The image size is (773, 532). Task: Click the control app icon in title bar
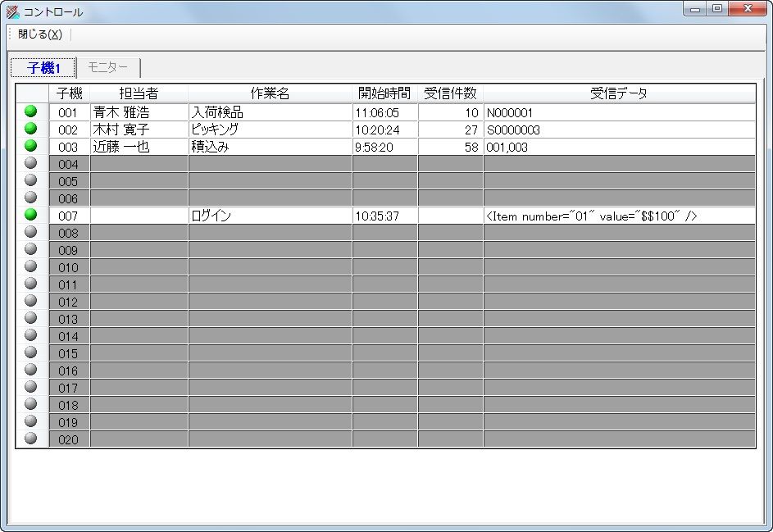pos(12,12)
